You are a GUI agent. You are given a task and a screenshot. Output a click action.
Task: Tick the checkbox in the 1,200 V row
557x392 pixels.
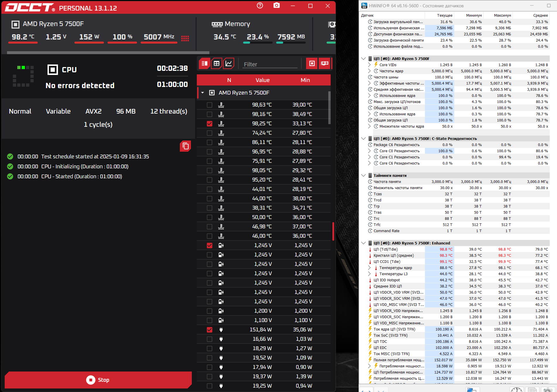point(209,311)
